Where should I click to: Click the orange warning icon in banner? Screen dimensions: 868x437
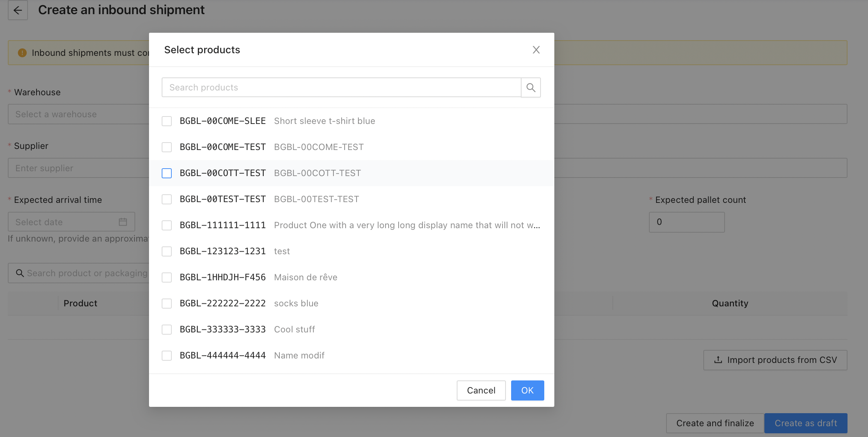pyautogui.click(x=22, y=53)
